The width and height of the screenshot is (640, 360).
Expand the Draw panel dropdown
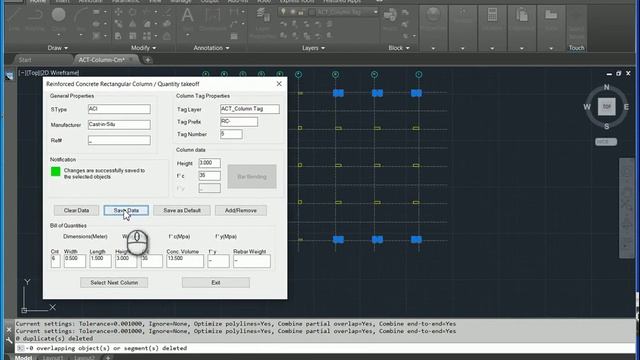tap(58, 48)
